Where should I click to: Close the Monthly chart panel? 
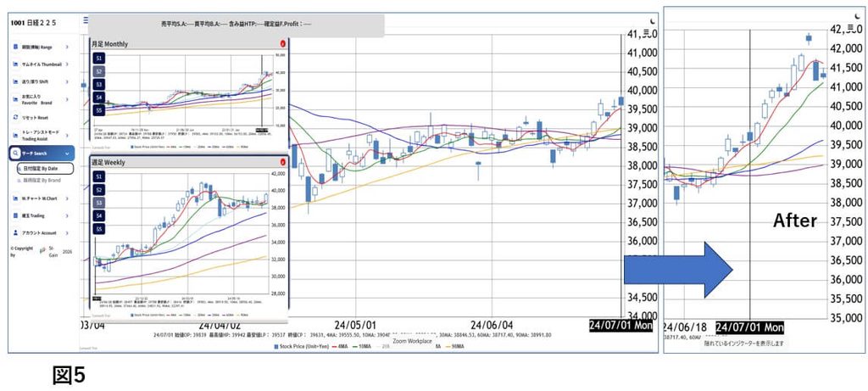[283, 44]
